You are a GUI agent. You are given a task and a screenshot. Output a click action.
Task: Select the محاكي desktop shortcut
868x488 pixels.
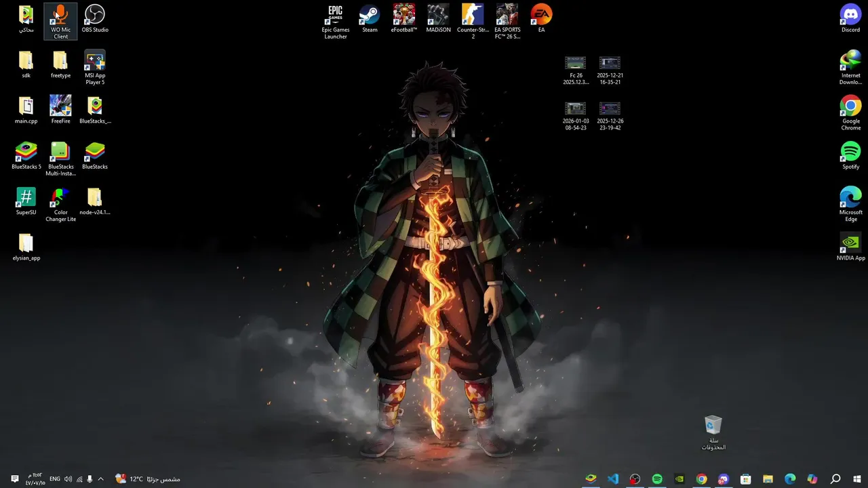(26, 19)
